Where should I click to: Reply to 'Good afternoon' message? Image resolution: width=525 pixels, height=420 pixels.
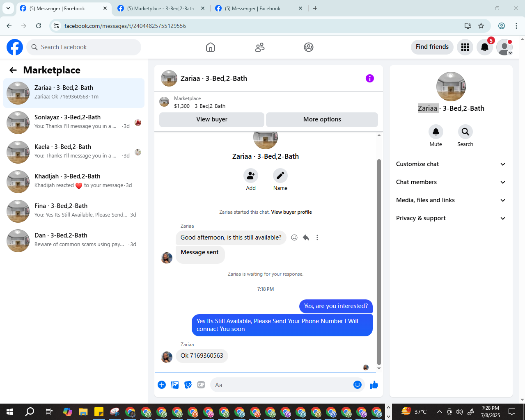[x=306, y=237]
